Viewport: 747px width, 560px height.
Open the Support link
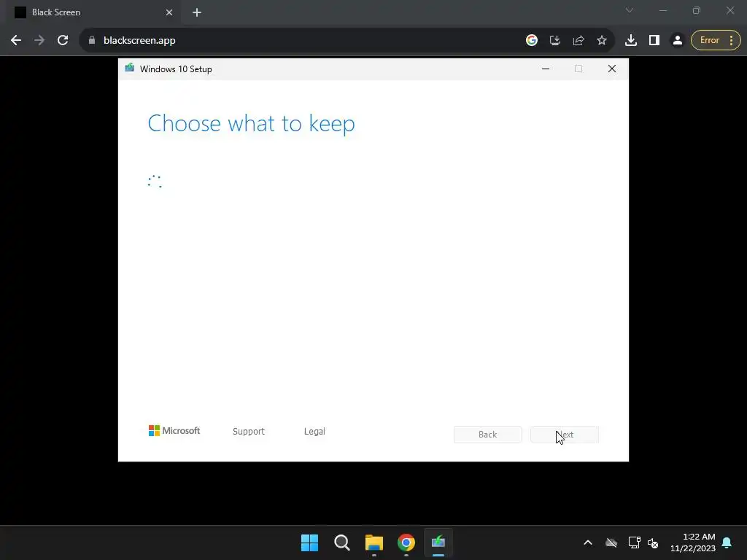pyautogui.click(x=249, y=432)
